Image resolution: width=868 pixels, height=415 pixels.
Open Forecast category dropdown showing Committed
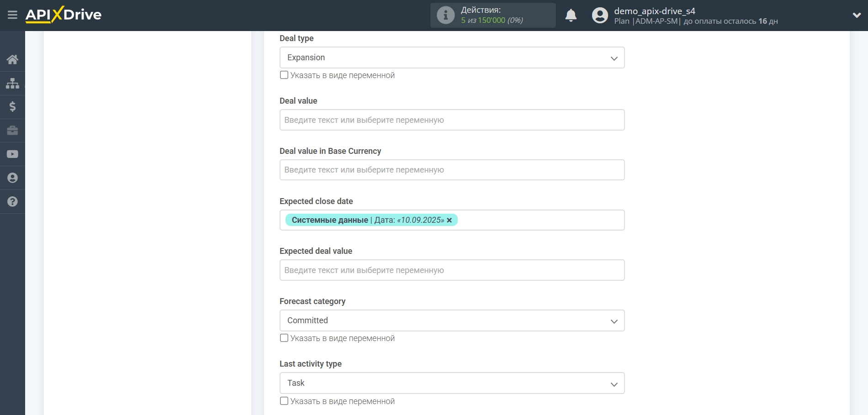(x=452, y=320)
